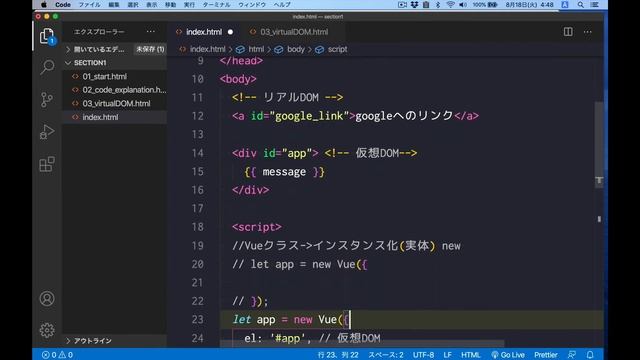Click Prettier in the status bar
This screenshot has width=640, height=360.
[546, 355]
